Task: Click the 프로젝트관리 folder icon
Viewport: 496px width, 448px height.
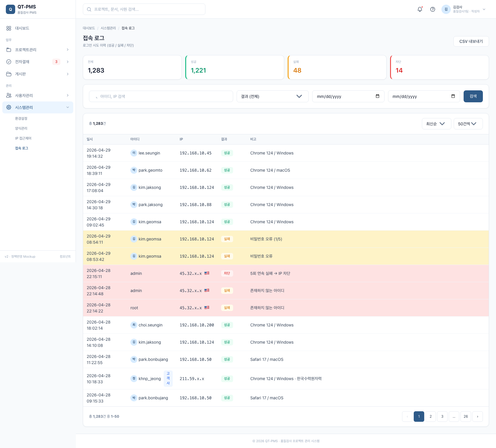Action: pos(9,50)
